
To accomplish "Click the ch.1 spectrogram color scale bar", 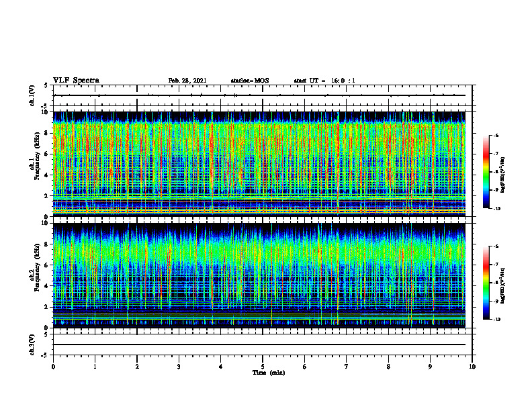I will point(486,172).
